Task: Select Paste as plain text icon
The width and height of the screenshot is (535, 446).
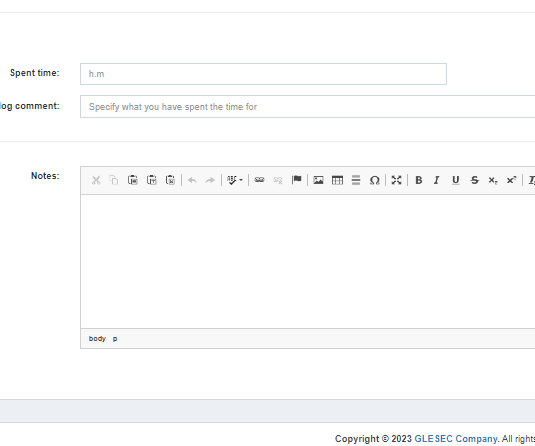Action: click(x=151, y=180)
